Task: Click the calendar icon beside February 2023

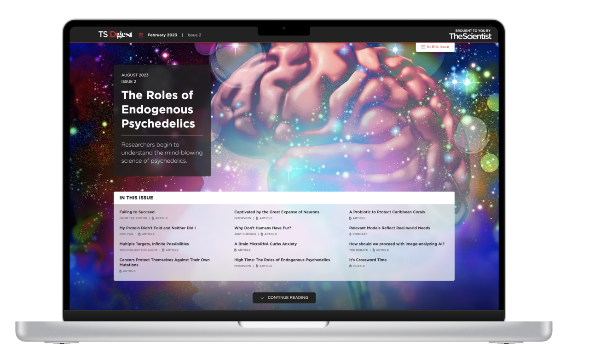Action: pos(141,35)
